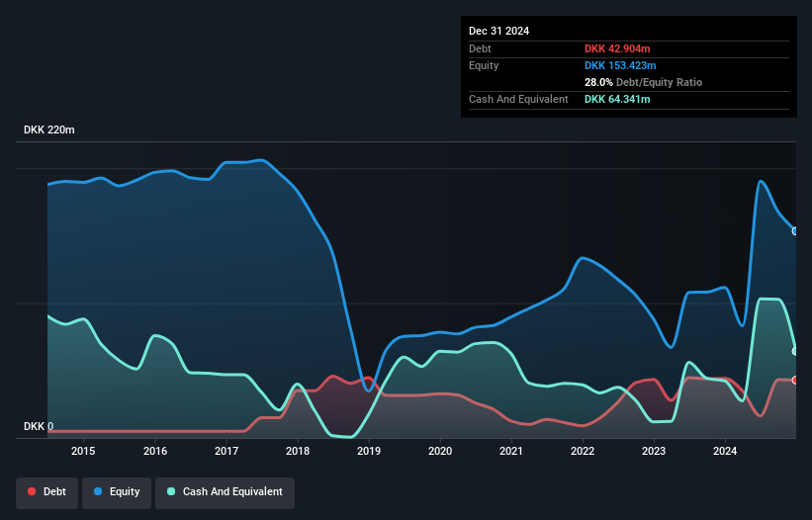812x520 pixels.
Task: Click the DKK 64.341m cash value
Action: pos(617,99)
